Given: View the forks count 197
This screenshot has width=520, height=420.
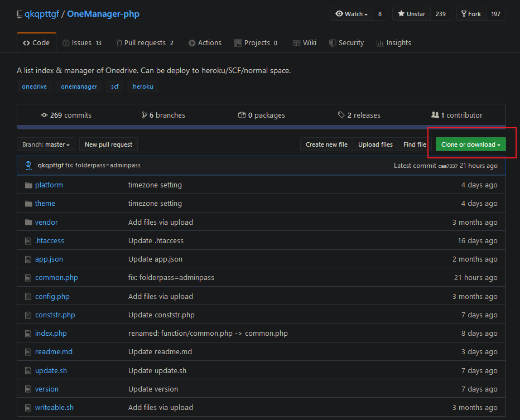Looking at the screenshot, I should coord(496,14).
